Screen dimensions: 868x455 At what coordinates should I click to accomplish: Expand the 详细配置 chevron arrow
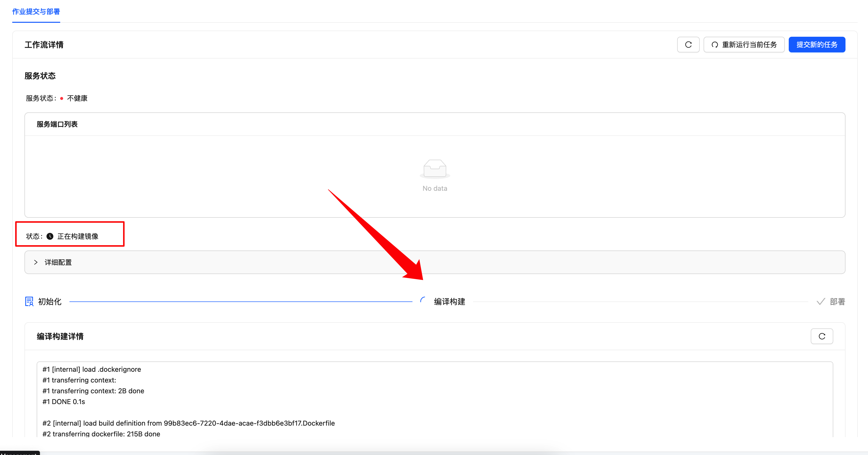tap(36, 263)
